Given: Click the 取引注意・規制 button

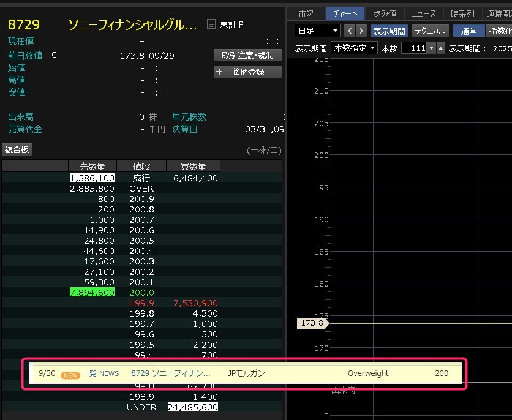Looking at the screenshot, I should [x=247, y=55].
